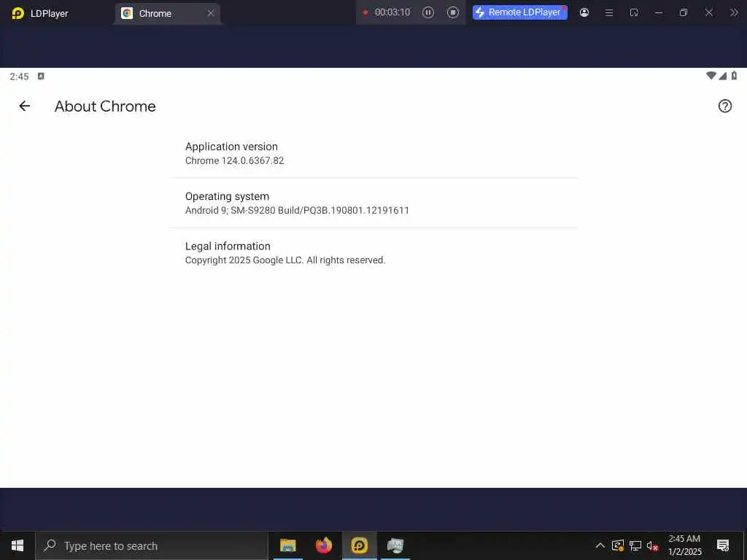The image size is (747, 560).
Task: Open File Explorer from the taskbar
Action: point(287,545)
